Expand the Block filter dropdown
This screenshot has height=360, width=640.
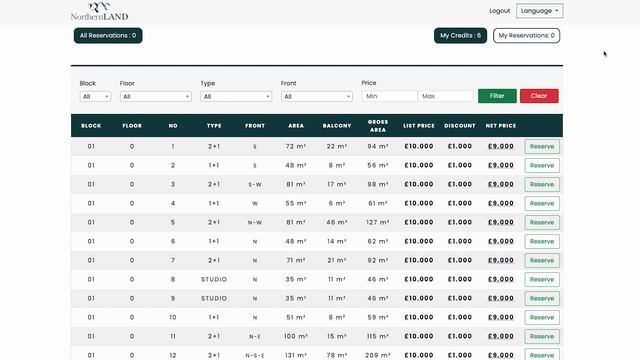[95, 97]
